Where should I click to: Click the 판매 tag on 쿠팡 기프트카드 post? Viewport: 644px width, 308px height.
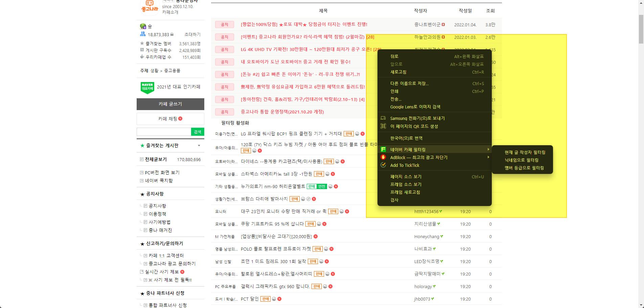pyautogui.click(x=310, y=224)
